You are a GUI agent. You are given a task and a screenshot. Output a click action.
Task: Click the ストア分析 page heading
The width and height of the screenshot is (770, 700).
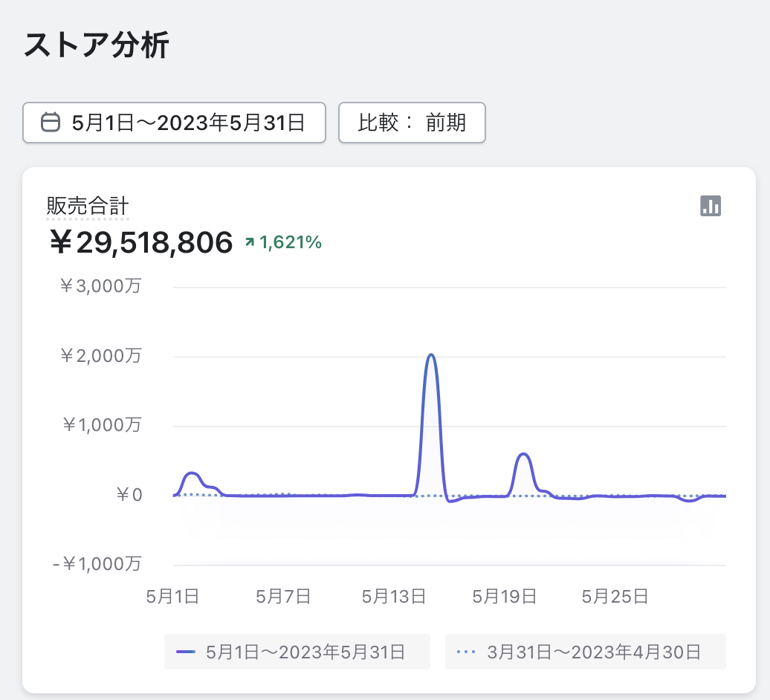[97, 45]
